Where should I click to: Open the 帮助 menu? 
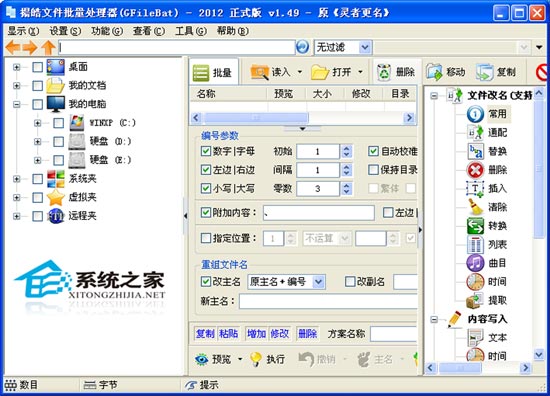coord(233,31)
